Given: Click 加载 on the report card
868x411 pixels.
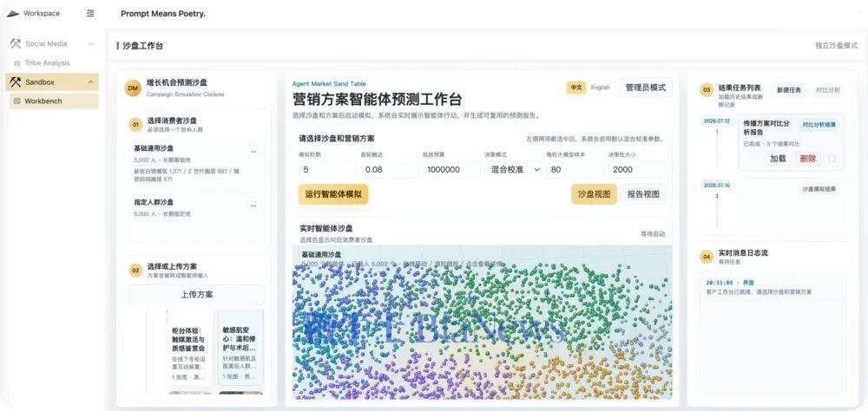Looking at the screenshot, I should pyautogui.click(x=778, y=158).
